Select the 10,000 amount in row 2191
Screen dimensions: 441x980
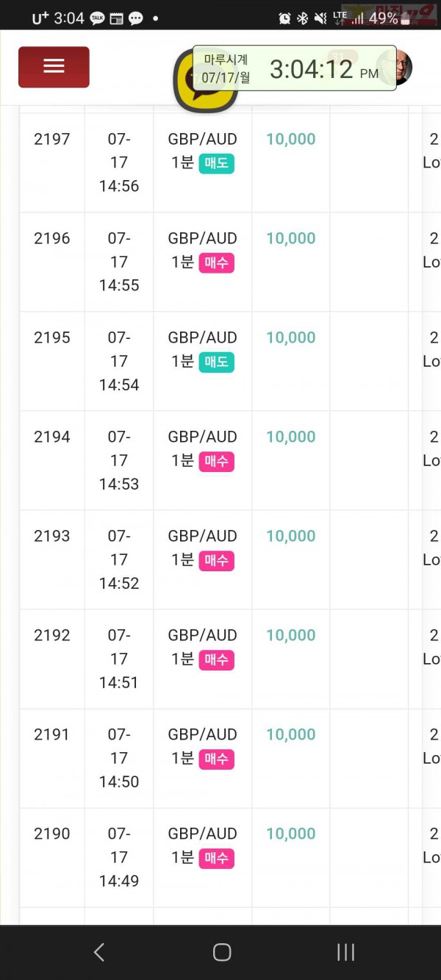(291, 734)
